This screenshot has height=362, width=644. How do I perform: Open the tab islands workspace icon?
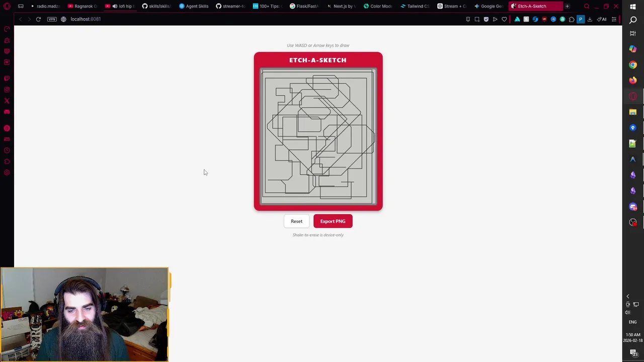pyautogui.click(x=21, y=6)
